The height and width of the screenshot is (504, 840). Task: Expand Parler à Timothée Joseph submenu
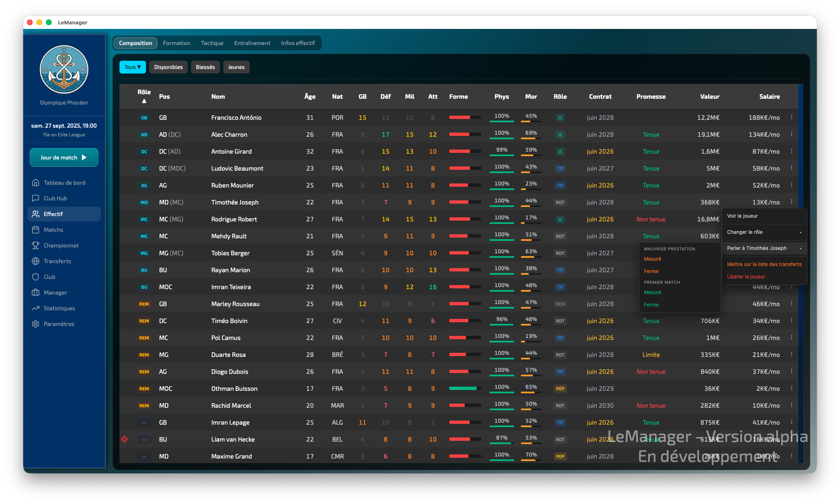(x=764, y=248)
